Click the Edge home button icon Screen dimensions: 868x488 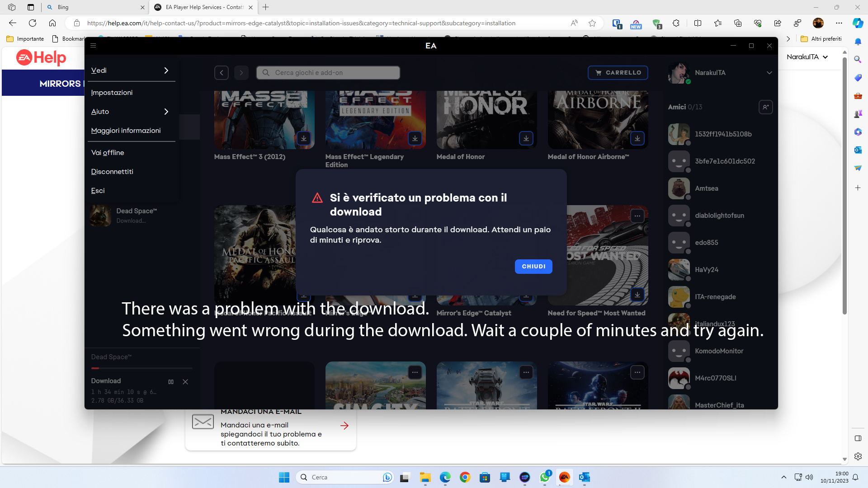pyautogui.click(x=52, y=23)
